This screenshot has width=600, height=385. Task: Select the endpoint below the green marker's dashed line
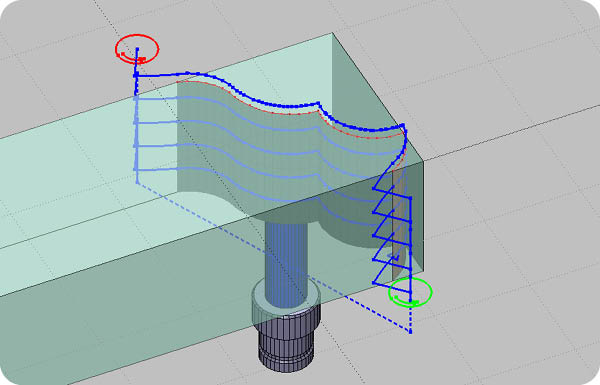click(x=411, y=332)
